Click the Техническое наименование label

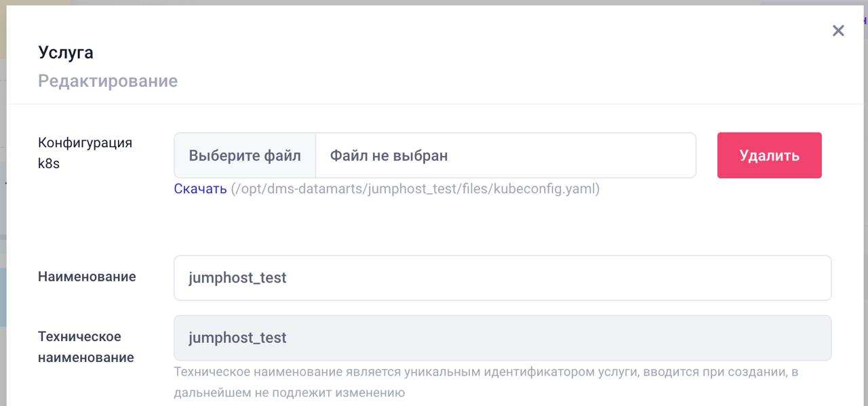click(85, 346)
